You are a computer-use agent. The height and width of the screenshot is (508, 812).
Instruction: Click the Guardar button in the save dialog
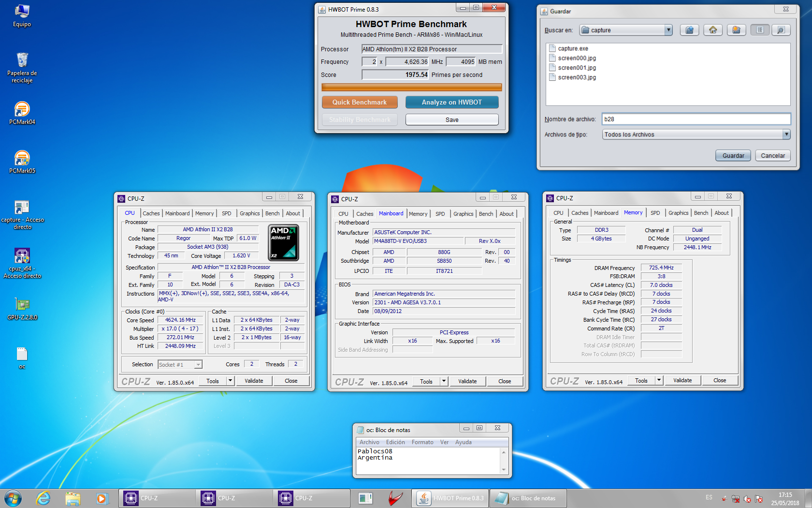coord(733,155)
